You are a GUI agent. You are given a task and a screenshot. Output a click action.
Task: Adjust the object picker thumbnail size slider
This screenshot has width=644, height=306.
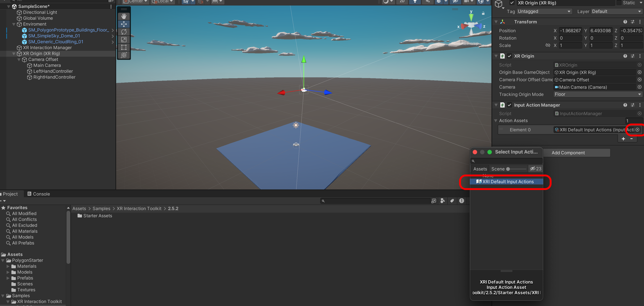tap(508, 169)
